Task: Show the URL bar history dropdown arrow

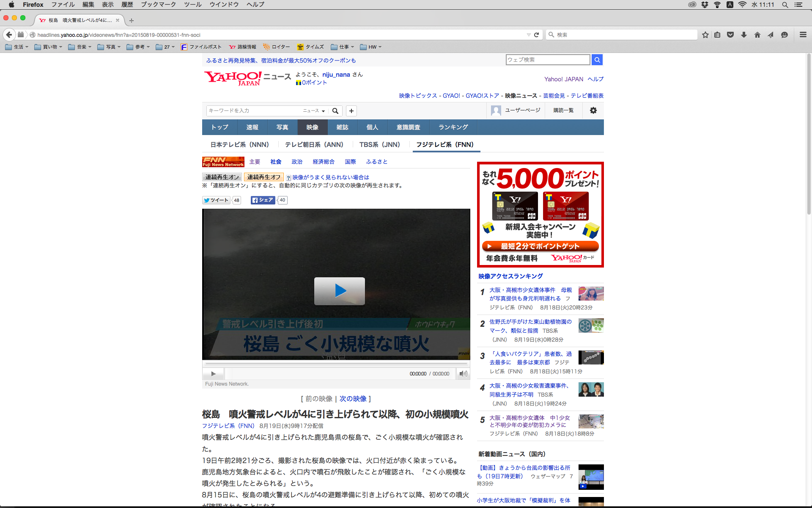Action: pos(528,35)
